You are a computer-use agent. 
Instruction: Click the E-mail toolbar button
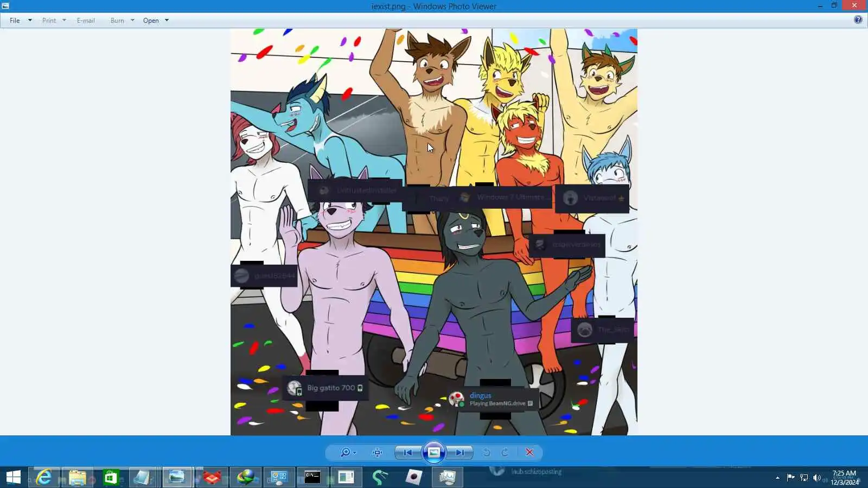point(86,21)
